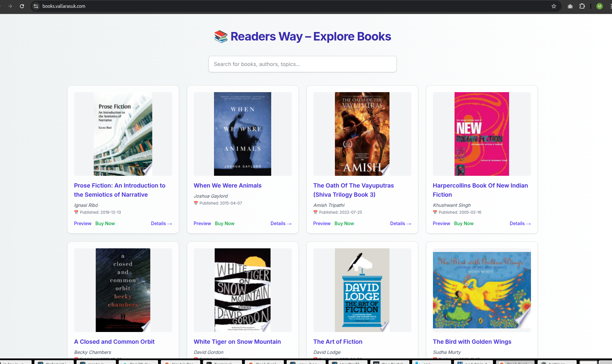Open David Lodge Art of Fiction cover
Viewport: 612px width, 364px height.
coord(362,290)
